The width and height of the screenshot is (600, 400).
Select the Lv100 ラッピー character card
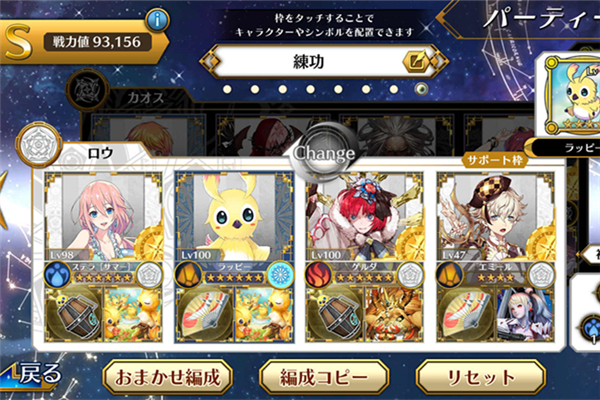click(234, 257)
